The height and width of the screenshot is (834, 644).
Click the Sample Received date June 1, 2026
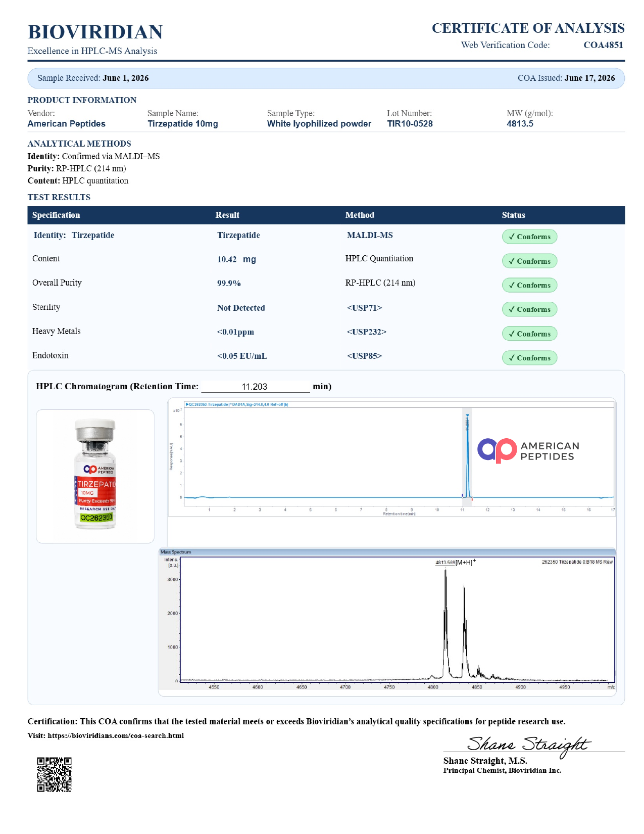click(125, 78)
